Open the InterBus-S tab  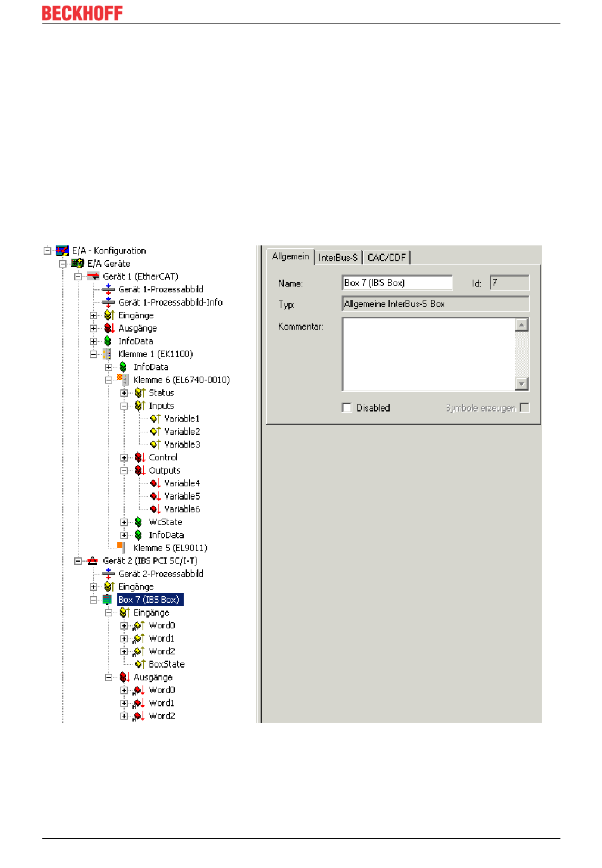tap(338, 257)
